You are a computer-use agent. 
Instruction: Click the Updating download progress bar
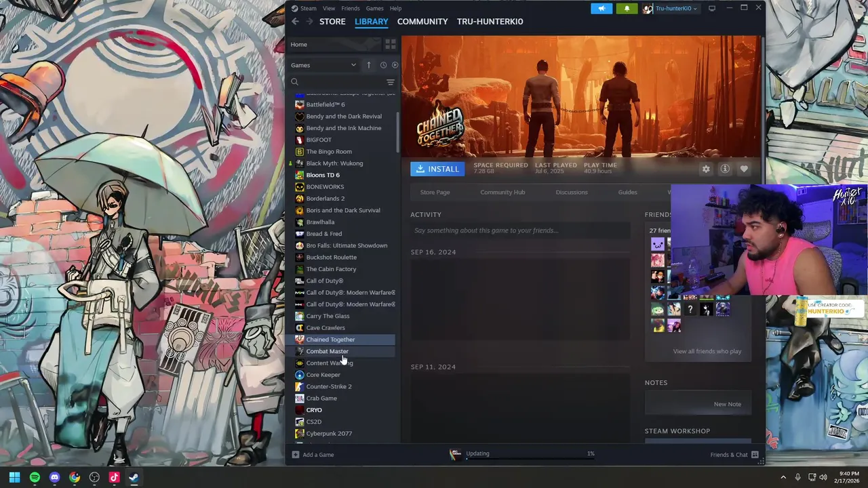tap(530, 459)
